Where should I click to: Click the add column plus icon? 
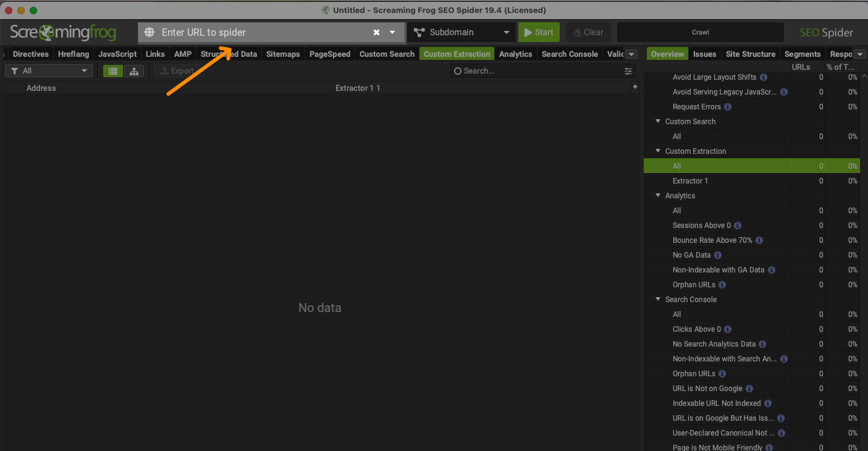[634, 87]
